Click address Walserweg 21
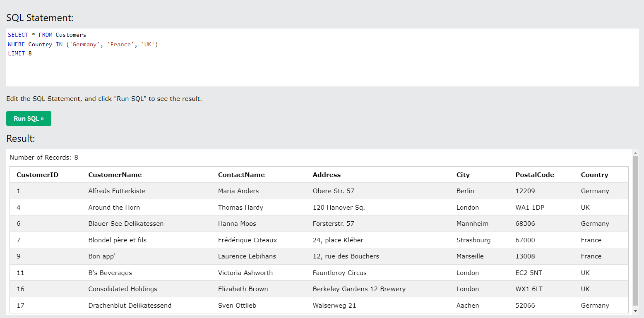The image size is (644, 318). (x=334, y=306)
